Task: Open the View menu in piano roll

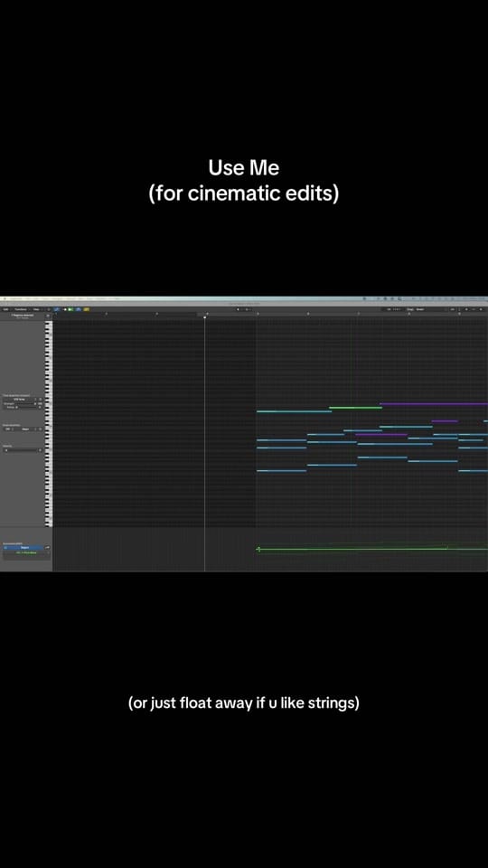Action: click(36, 309)
